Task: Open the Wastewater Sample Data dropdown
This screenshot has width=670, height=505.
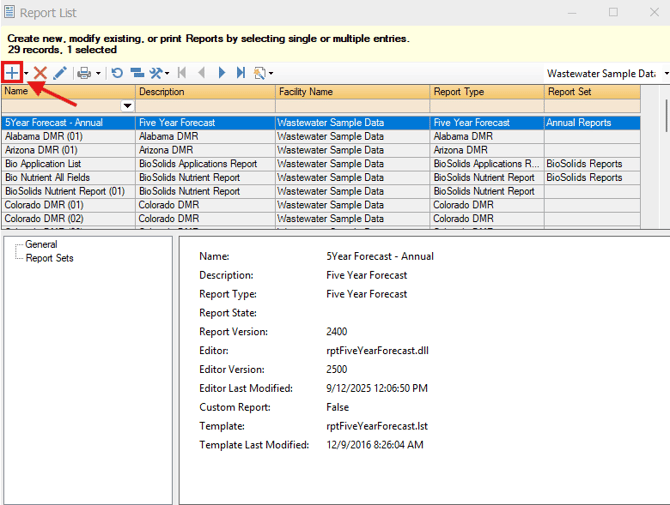Action: 663,73
